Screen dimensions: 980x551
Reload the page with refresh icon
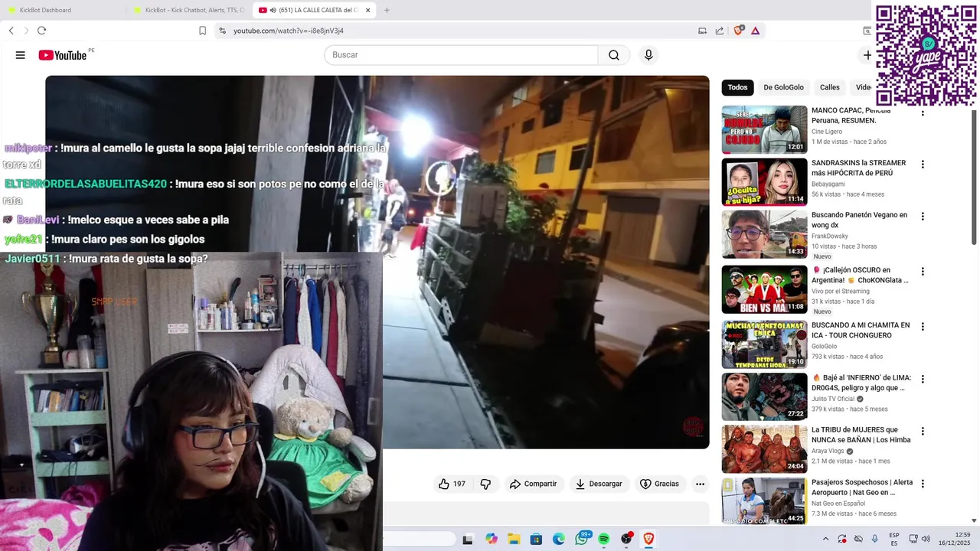(41, 31)
